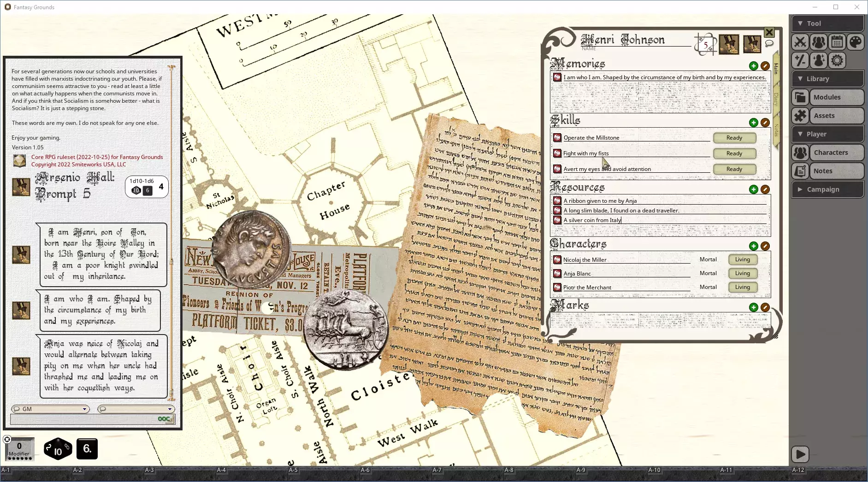Open link icon for Operate the Millstone
868x482 pixels.
point(557,138)
